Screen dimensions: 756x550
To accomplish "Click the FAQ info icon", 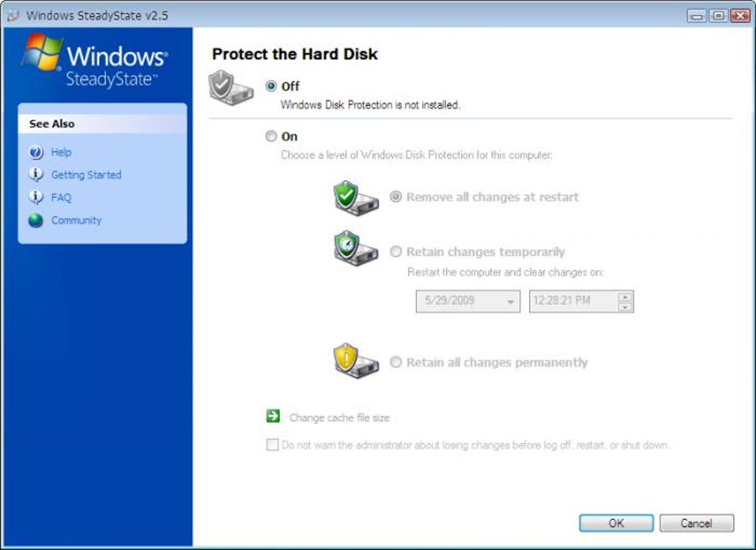I will click(36, 197).
